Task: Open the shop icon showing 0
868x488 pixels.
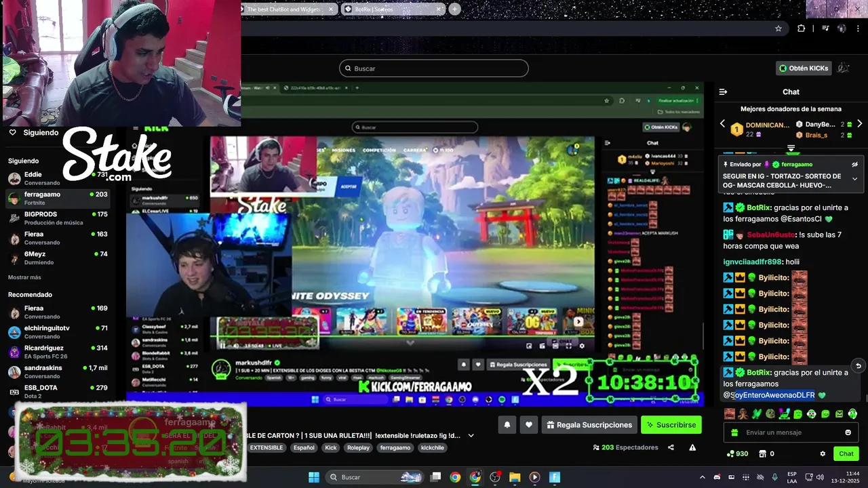Action: pos(766,453)
